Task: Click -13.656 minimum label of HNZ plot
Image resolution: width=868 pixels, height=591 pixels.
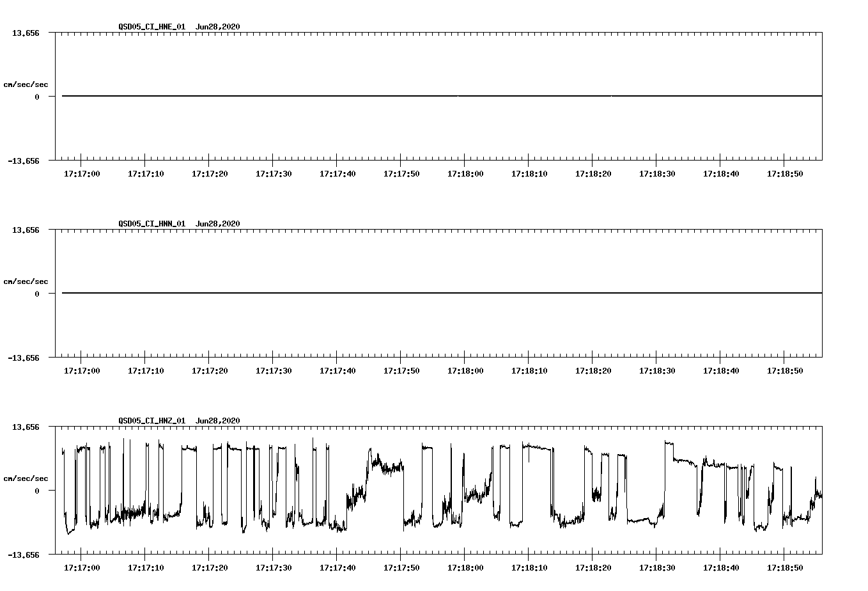Action: (x=24, y=555)
